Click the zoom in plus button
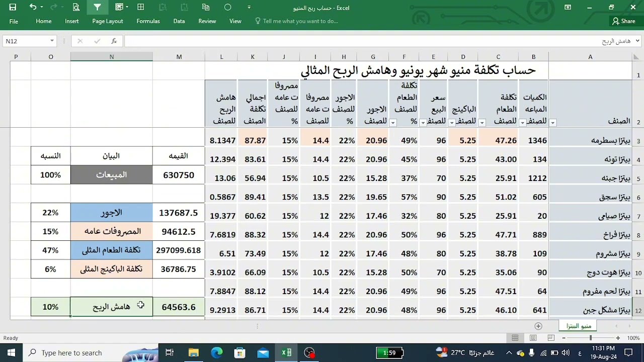This screenshot has width=644, height=362. pyautogui.click(x=618, y=338)
